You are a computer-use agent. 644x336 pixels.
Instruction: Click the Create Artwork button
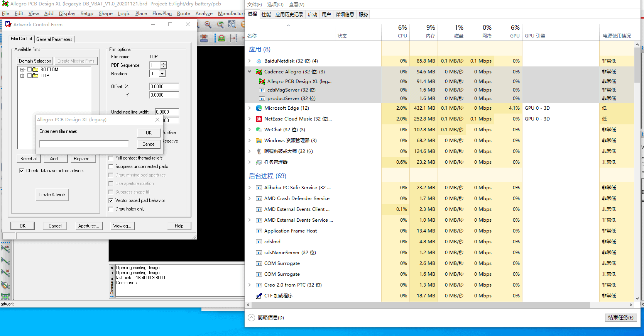click(52, 195)
